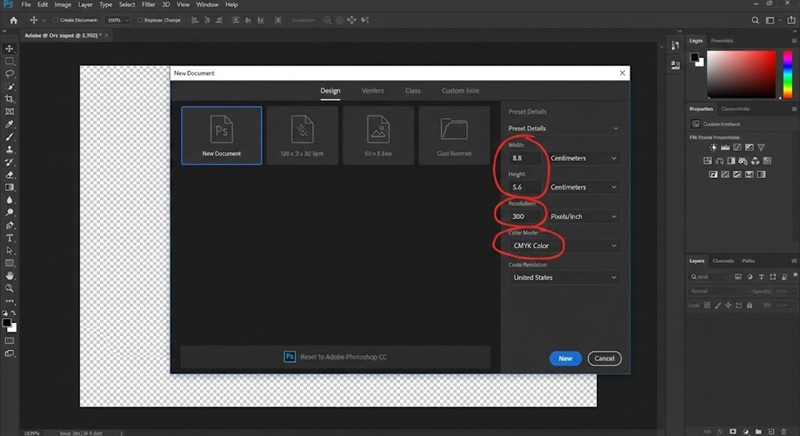Select the Design tab in New Document

click(x=330, y=91)
